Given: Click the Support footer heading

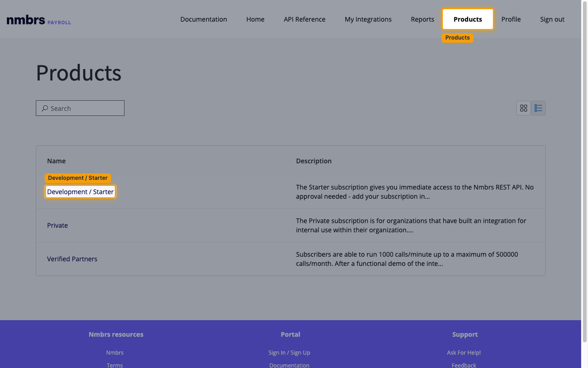Looking at the screenshot, I should click(465, 334).
